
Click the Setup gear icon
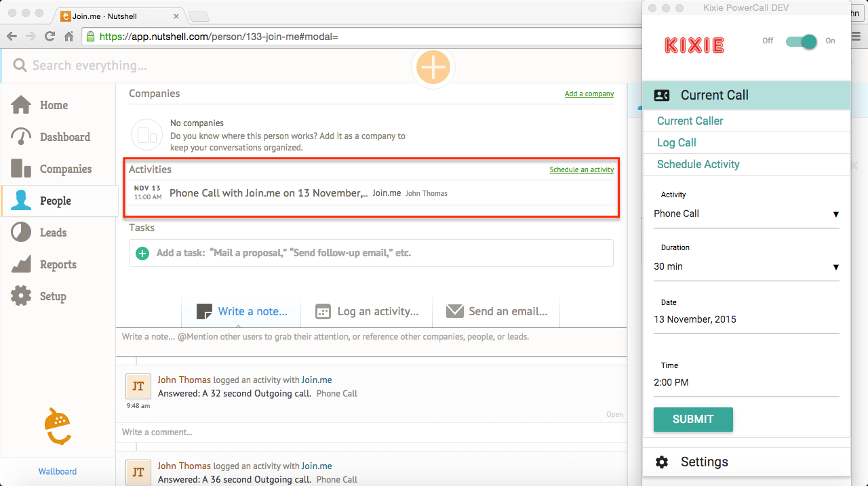click(x=21, y=296)
